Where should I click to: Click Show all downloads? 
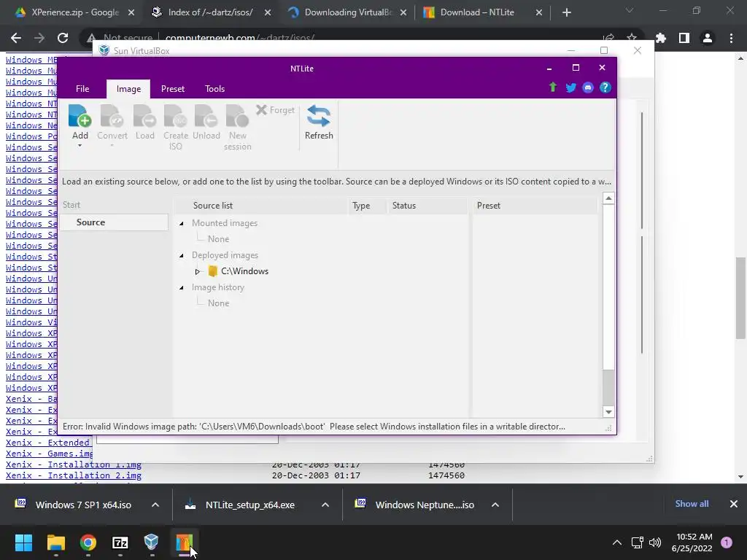click(692, 504)
